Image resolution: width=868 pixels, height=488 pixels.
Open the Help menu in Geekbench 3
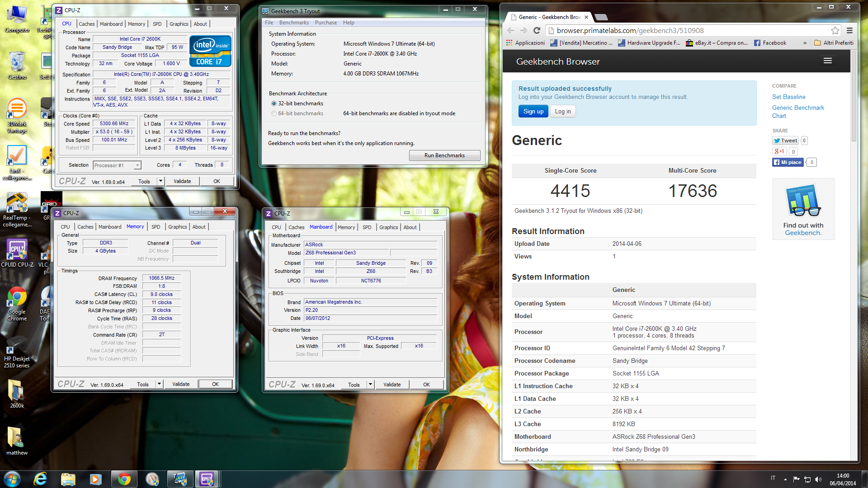(349, 23)
